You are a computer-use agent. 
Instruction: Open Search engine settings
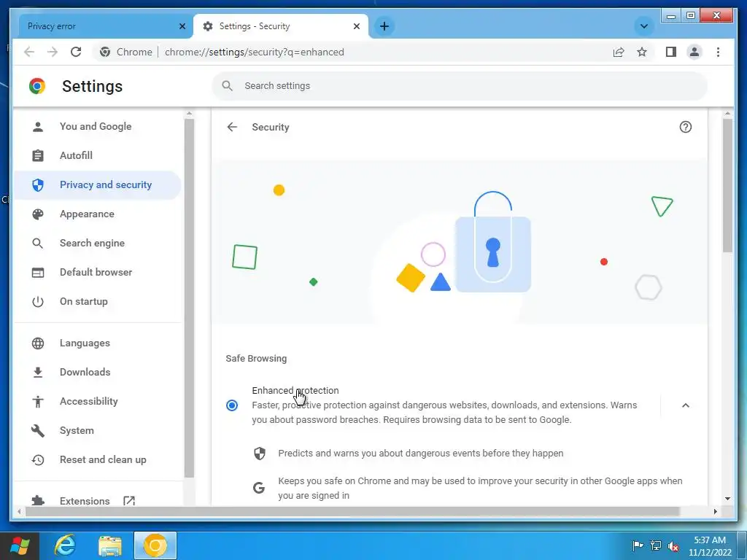pos(98,244)
